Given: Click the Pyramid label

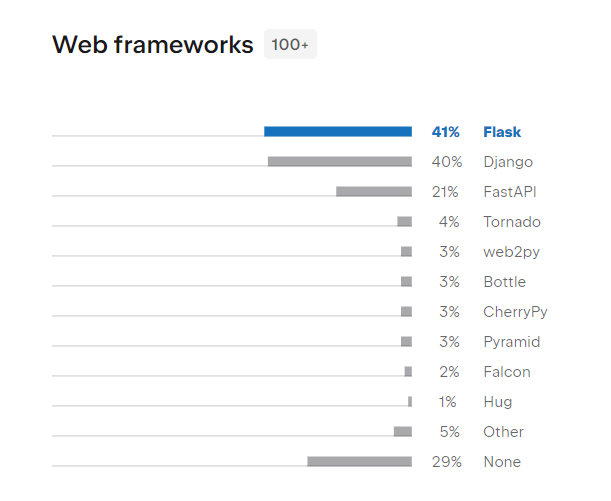Looking at the screenshot, I should [512, 342].
